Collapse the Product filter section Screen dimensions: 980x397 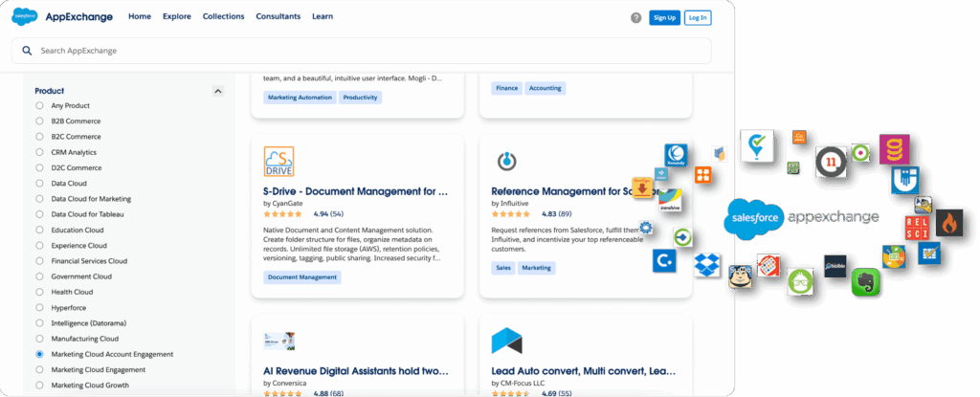point(217,91)
